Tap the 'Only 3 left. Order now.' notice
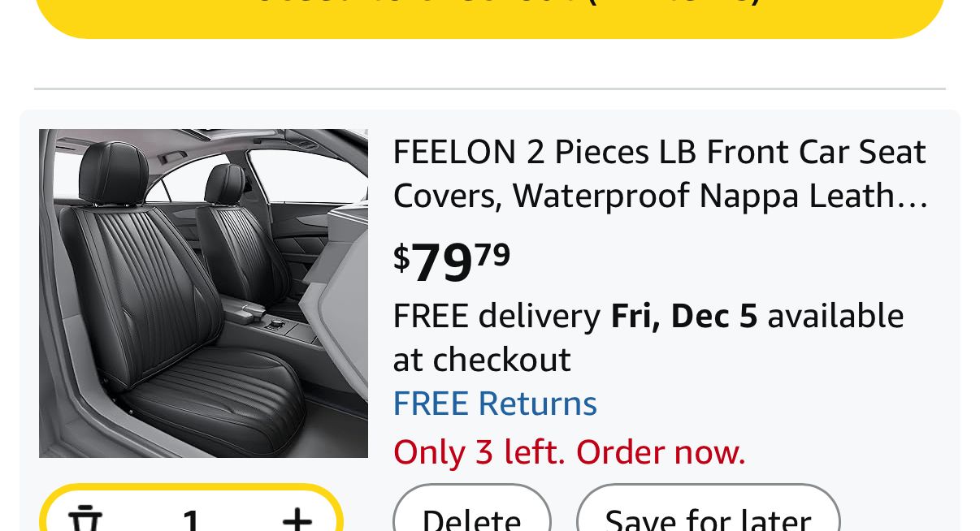The width and height of the screenshot is (980, 531). pyautogui.click(x=569, y=452)
